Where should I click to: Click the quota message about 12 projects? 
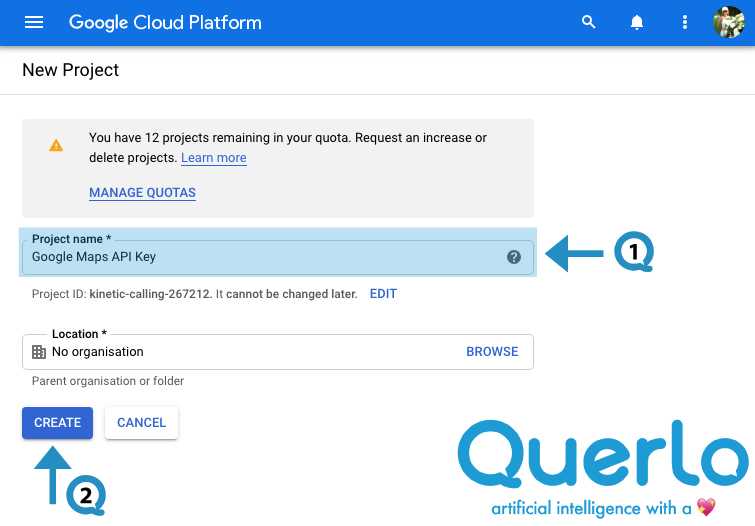288,147
